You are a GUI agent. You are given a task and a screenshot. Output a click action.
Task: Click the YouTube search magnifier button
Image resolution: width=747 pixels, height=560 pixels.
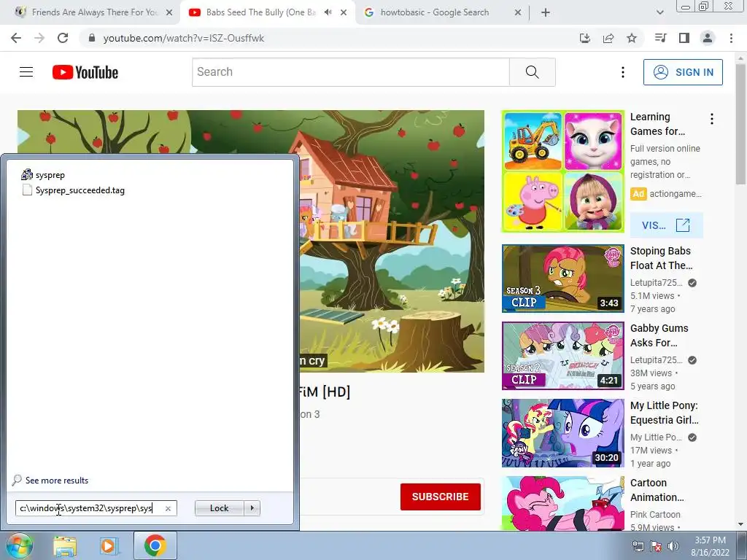click(532, 72)
